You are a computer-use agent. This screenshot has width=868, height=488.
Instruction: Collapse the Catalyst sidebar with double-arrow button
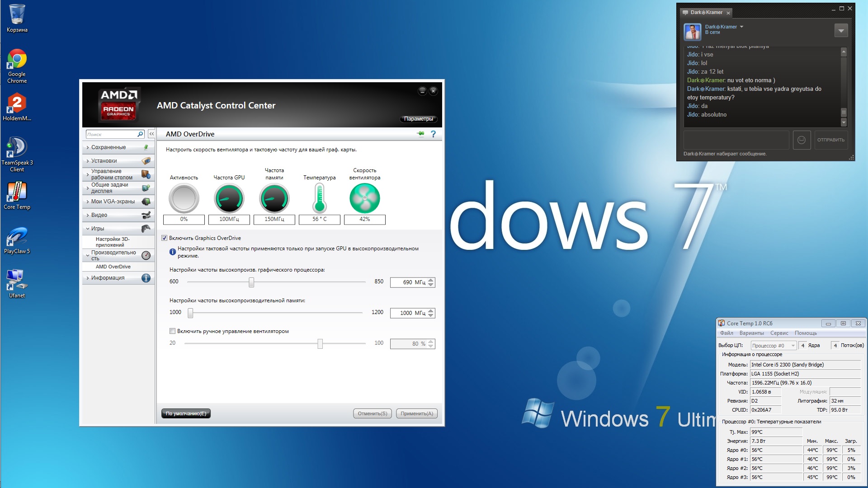point(152,134)
